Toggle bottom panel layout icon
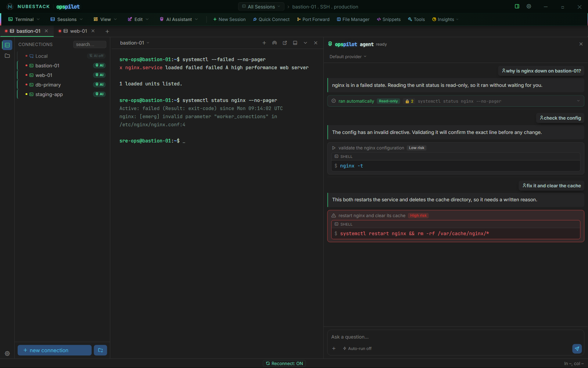Image resolution: width=588 pixels, height=368 pixels. (295, 43)
